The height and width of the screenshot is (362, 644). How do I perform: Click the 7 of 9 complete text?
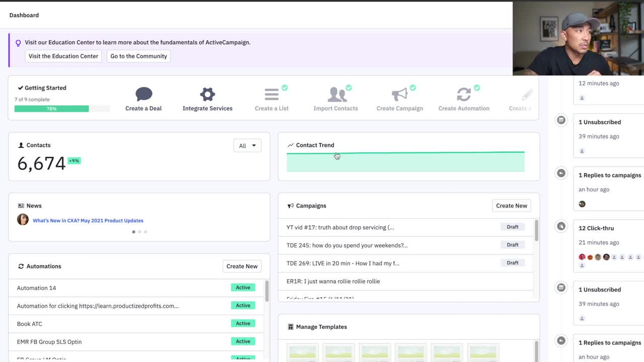point(33,100)
